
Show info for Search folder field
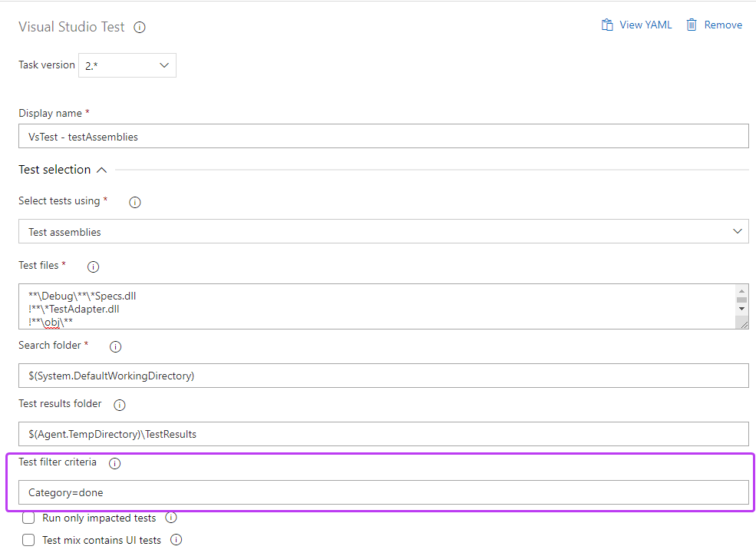click(x=115, y=346)
